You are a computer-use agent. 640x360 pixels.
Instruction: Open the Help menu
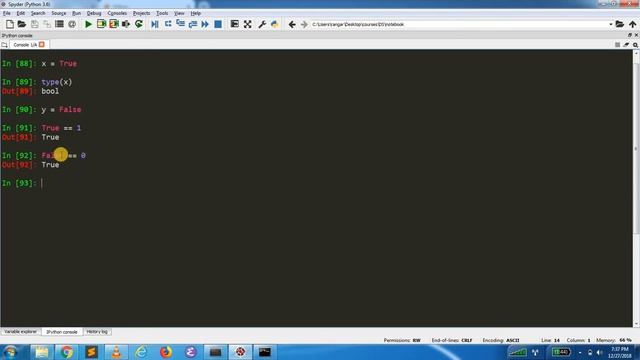[196, 13]
